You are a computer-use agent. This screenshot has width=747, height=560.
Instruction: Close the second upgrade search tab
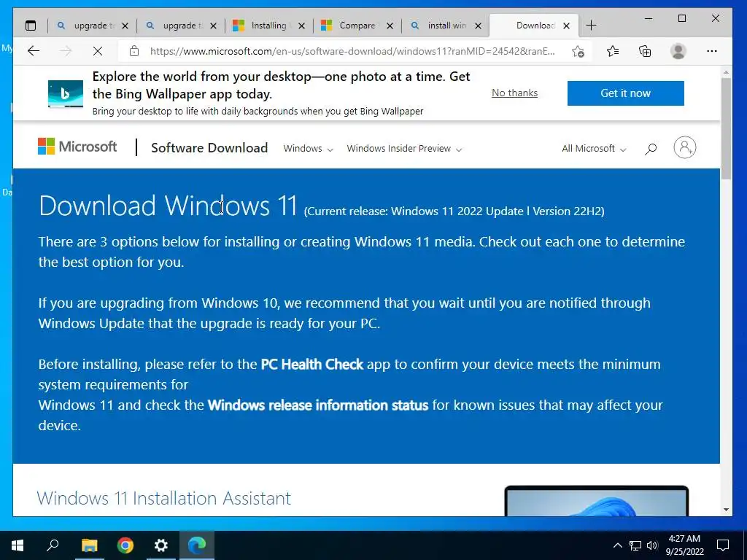click(x=214, y=26)
